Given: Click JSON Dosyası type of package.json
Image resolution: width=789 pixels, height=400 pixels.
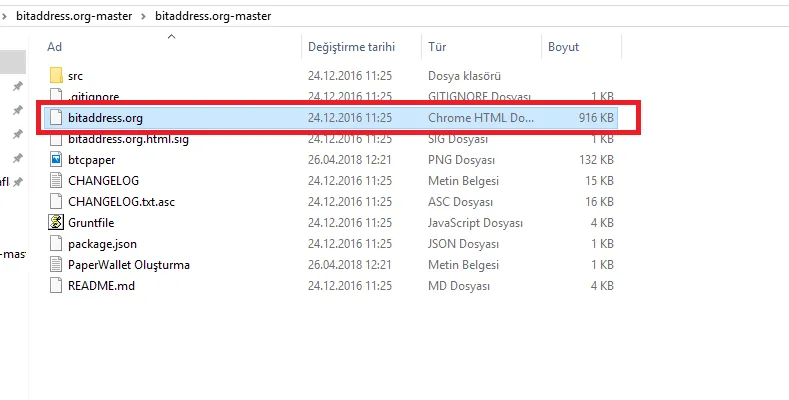Looking at the screenshot, I should tap(463, 244).
